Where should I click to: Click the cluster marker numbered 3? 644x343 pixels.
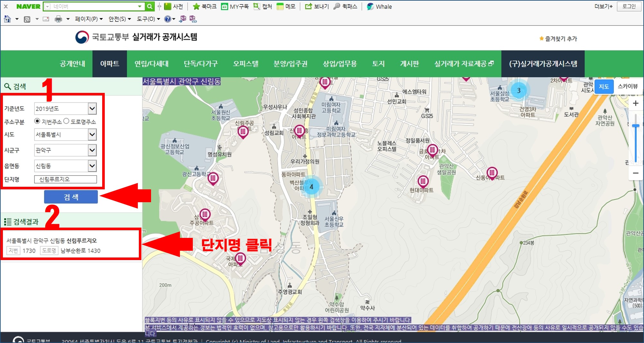point(519,91)
